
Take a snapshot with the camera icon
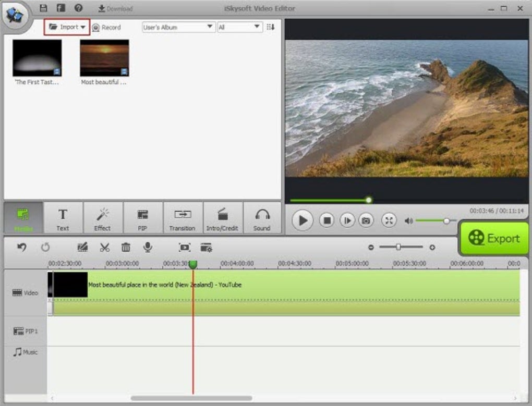(366, 220)
